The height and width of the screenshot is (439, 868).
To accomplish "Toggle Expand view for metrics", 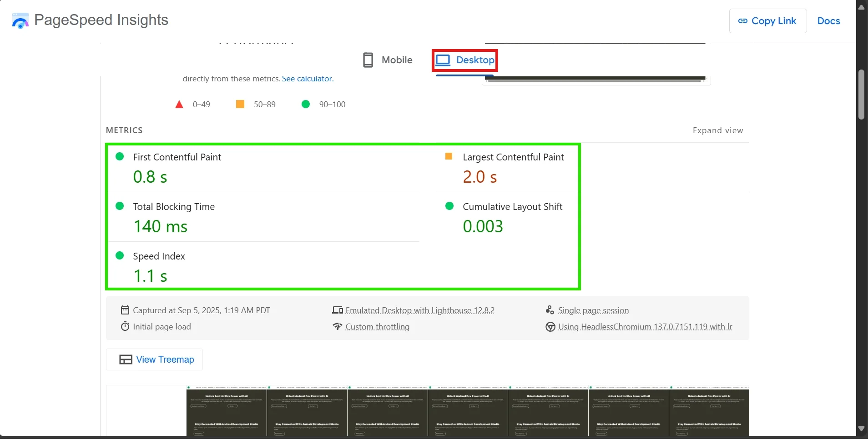I will point(717,131).
